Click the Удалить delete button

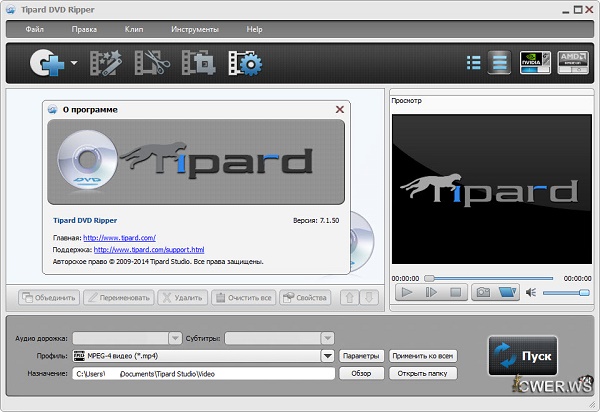[183, 298]
